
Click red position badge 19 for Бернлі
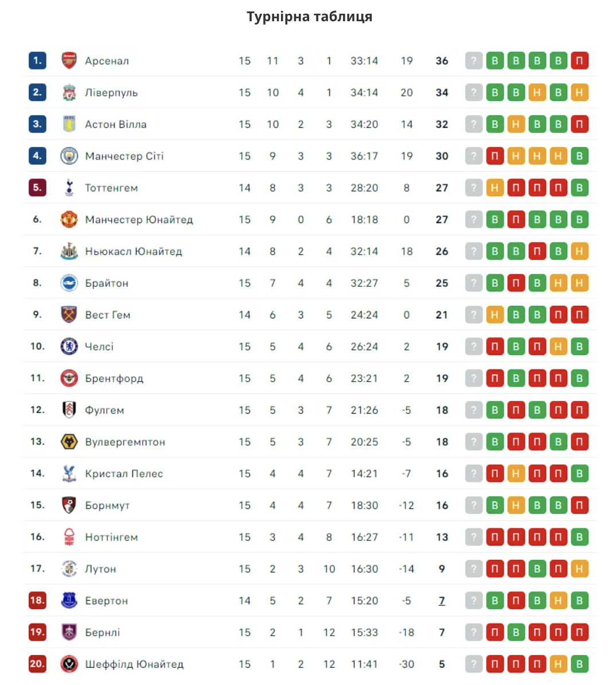click(37, 632)
